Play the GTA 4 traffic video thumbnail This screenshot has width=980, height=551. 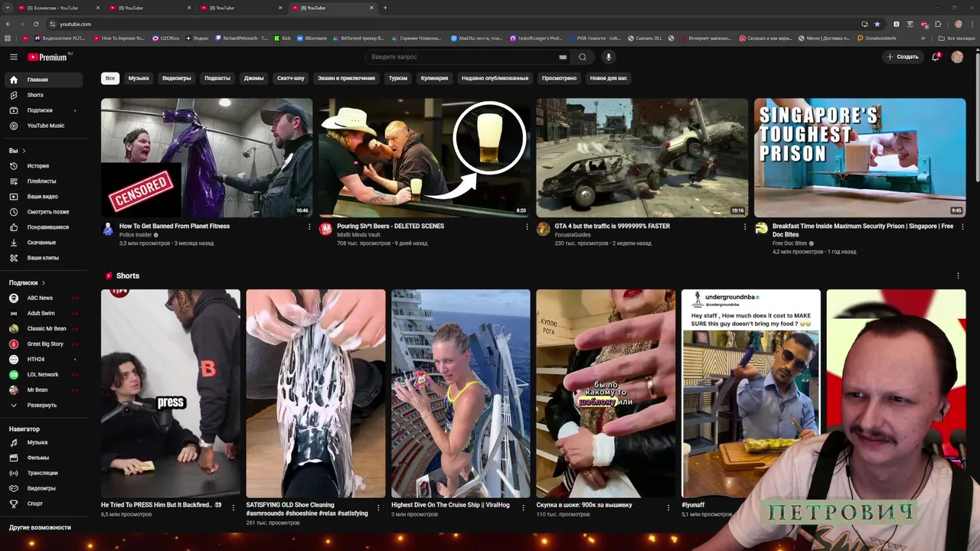pyautogui.click(x=642, y=158)
